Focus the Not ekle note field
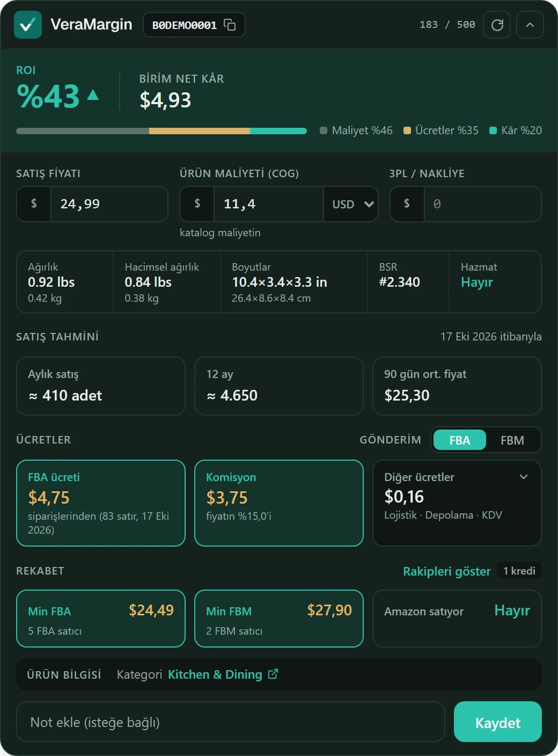 pyautogui.click(x=231, y=722)
